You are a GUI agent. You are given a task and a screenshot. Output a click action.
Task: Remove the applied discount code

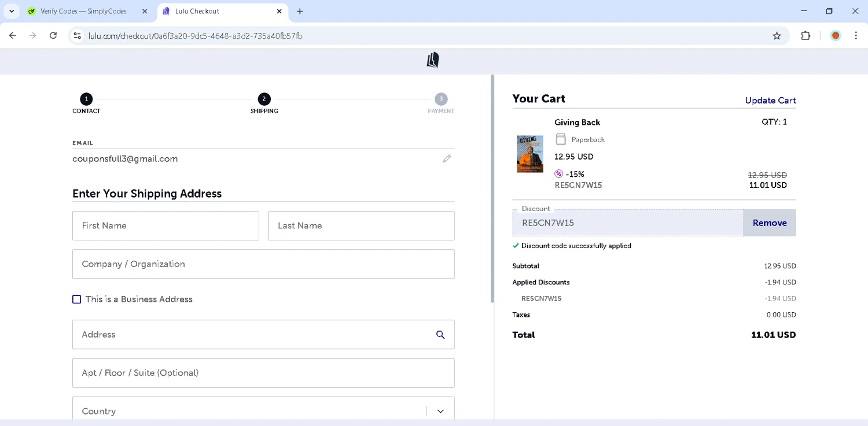tap(769, 223)
